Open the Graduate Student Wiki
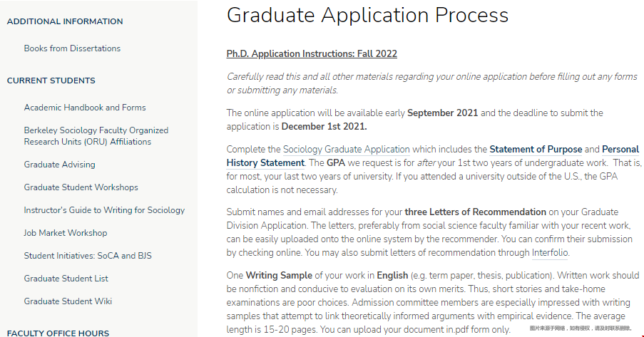The height and width of the screenshot is (337, 644). coord(68,301)
